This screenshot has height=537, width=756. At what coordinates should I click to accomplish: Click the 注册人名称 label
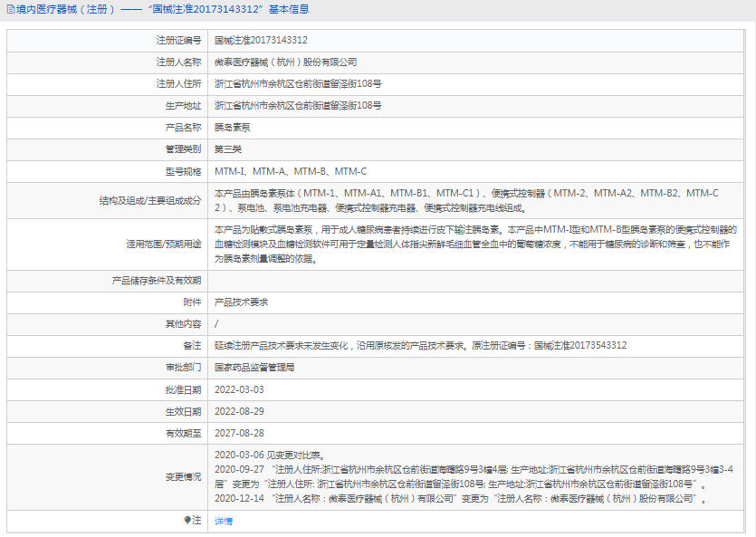(x=178, y=62)
